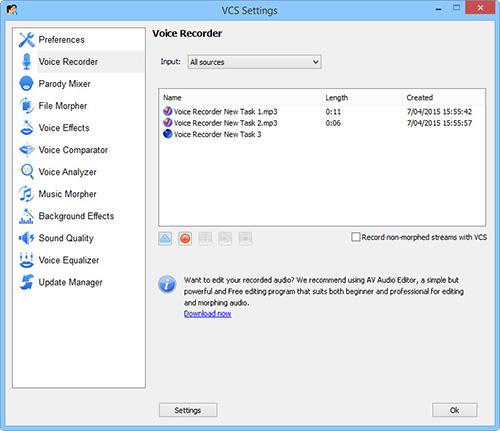
Task: Click the Voice Effects lips icon
Action: [x=26, y=128]
